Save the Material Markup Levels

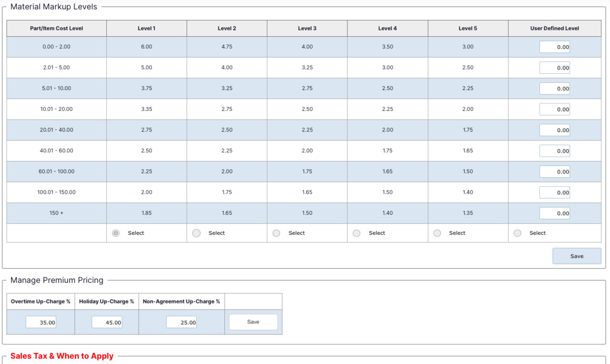(577, 256)
